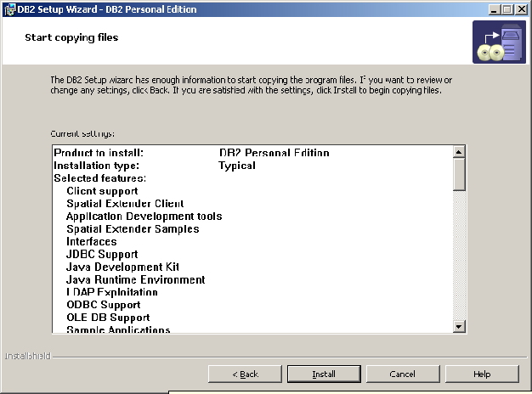The image size is (532, 394).
Task: Click the 'Client support' feature row
Action: tap(102, 191)
